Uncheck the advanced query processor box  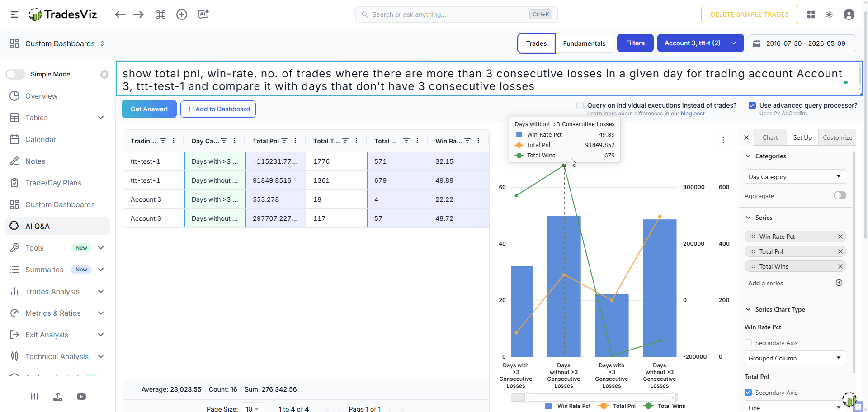(x=752, y=105)
